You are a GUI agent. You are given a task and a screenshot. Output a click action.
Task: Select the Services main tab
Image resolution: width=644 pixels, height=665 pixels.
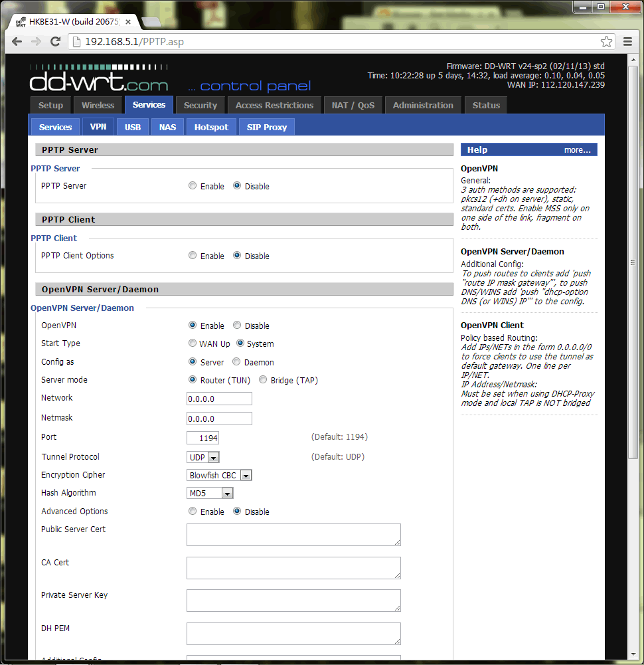149,105
